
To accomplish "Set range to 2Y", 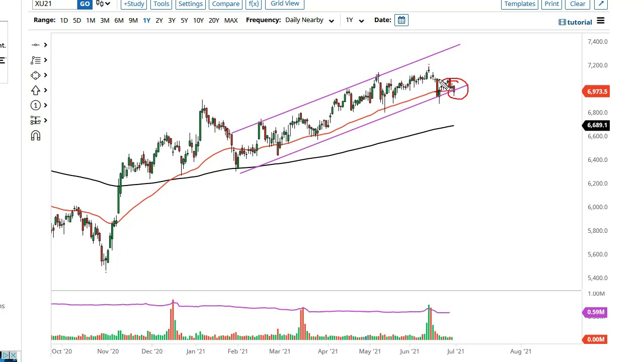I will pyautogui.click(x=159, y=20).
